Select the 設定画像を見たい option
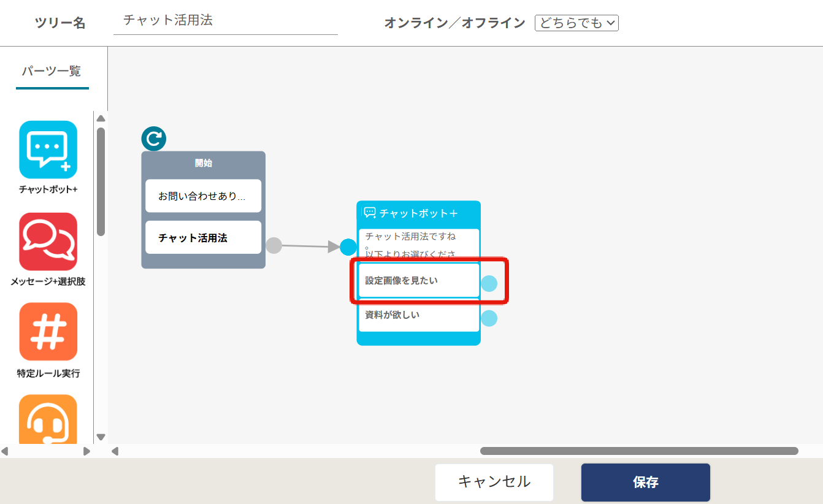Image resolution: width=823 pixels, height=504 pixels. (418, 281)
